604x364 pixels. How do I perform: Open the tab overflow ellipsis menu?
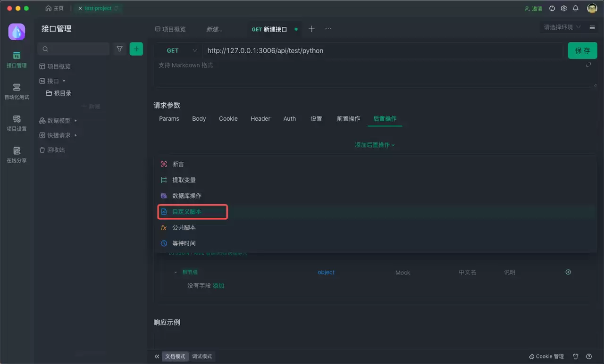point(328,29)
